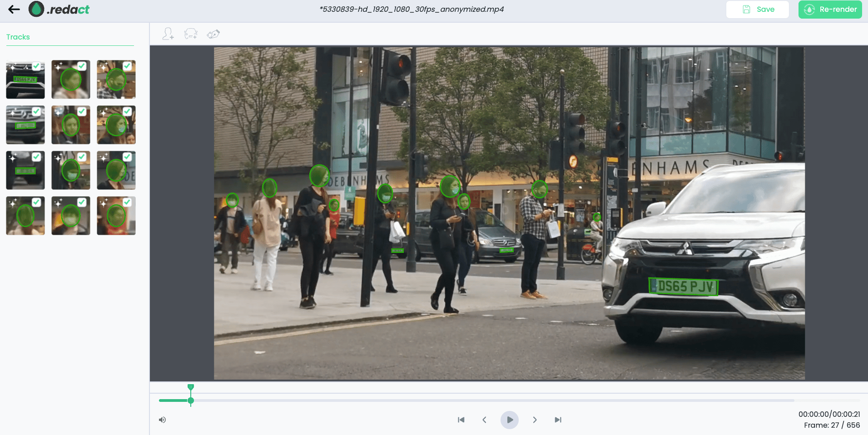Screen dimensions: 868x435
Task: Select the add face track tool
Action: point(168,34)
